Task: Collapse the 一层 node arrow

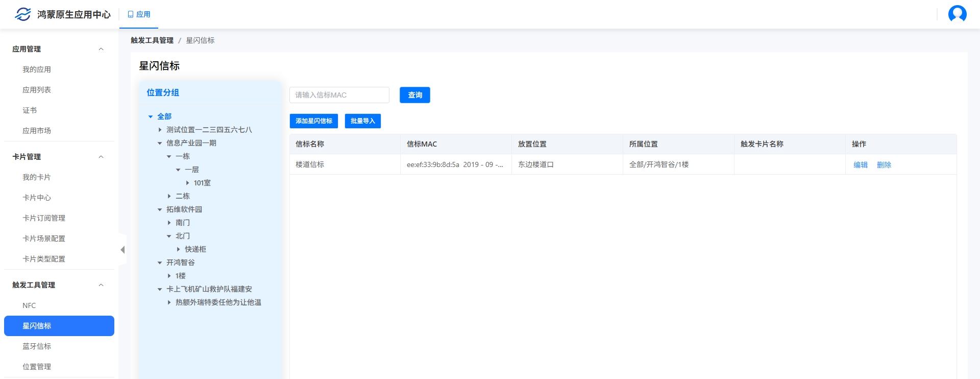Action: [178, 170]
